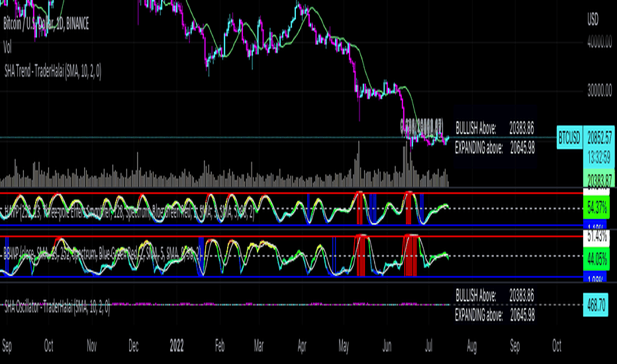Click the bold 2022 label on the time axis

177,346
